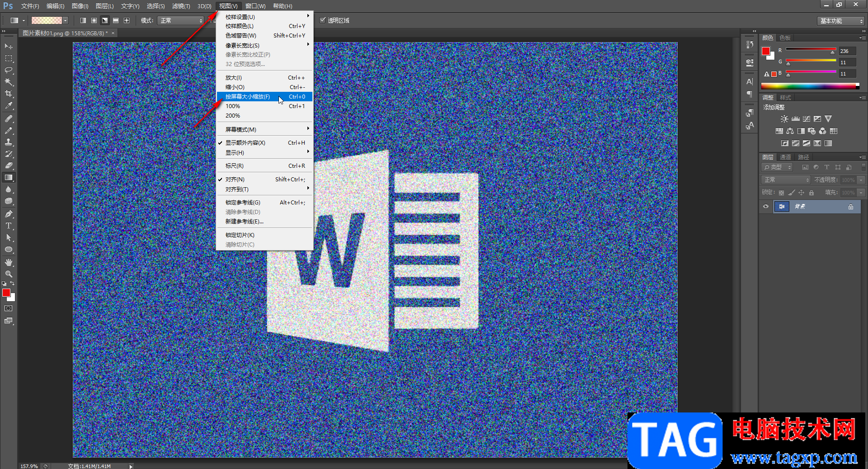Open the gradient mode dropdown
This screenshot has width=868, height=469.
click(x=180, y=20)
